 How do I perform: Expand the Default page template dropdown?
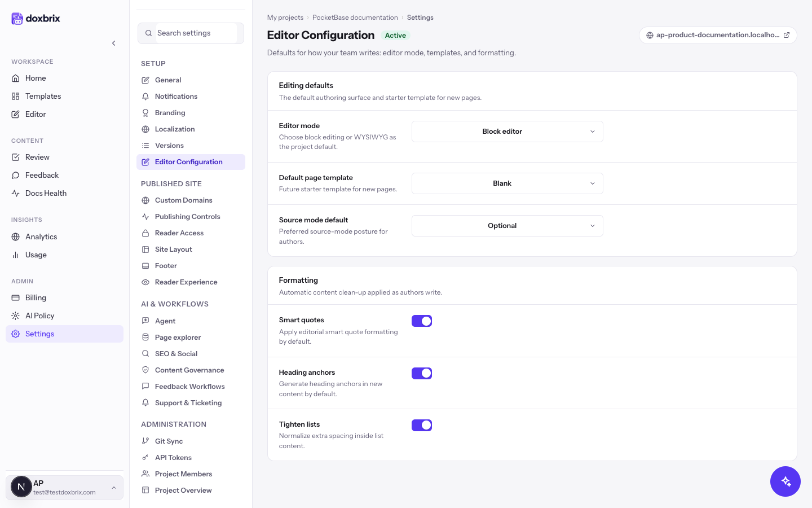(507, 183)
